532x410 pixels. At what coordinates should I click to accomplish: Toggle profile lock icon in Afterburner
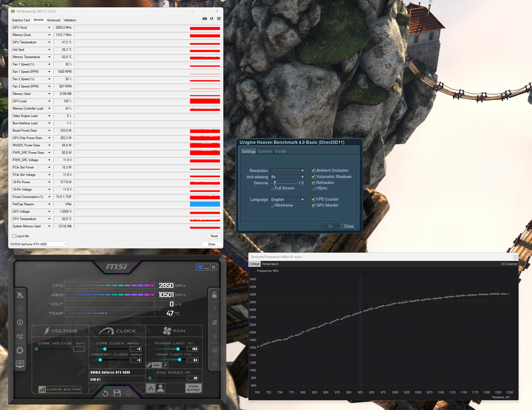point(214,295)
